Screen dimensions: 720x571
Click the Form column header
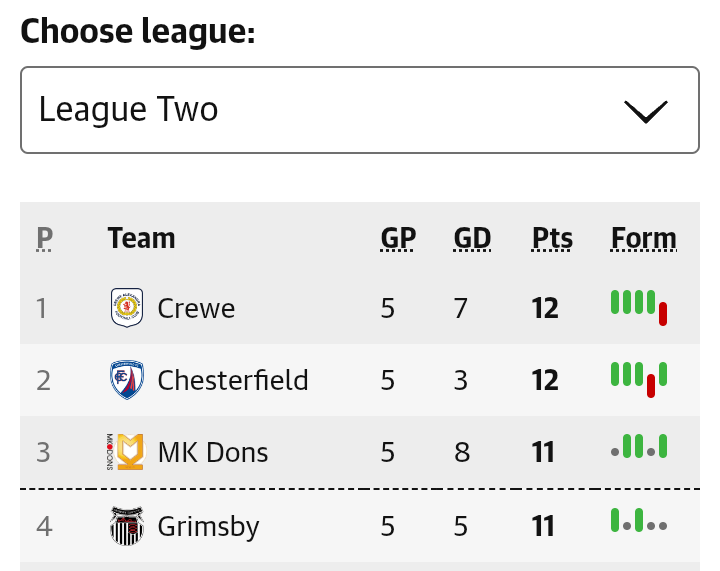point(644,238)
